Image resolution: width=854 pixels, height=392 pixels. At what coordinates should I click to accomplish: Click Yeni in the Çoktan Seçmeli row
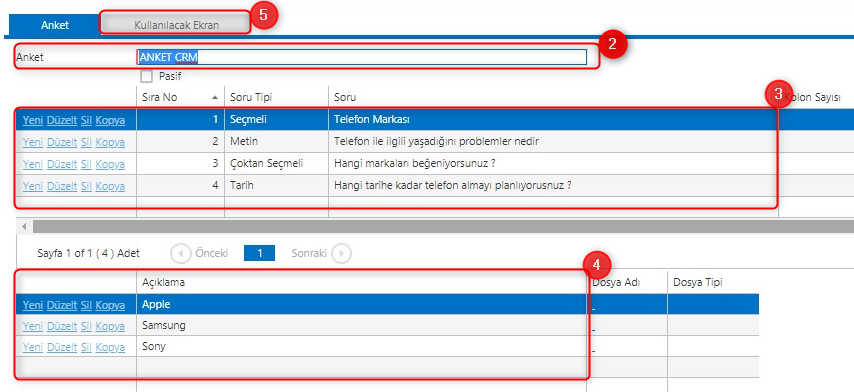pos(33,164)
